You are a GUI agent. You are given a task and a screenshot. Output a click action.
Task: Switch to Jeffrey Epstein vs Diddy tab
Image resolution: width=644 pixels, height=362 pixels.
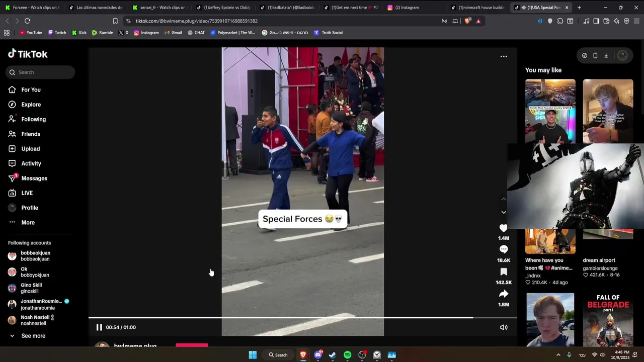tap(222, 8)
